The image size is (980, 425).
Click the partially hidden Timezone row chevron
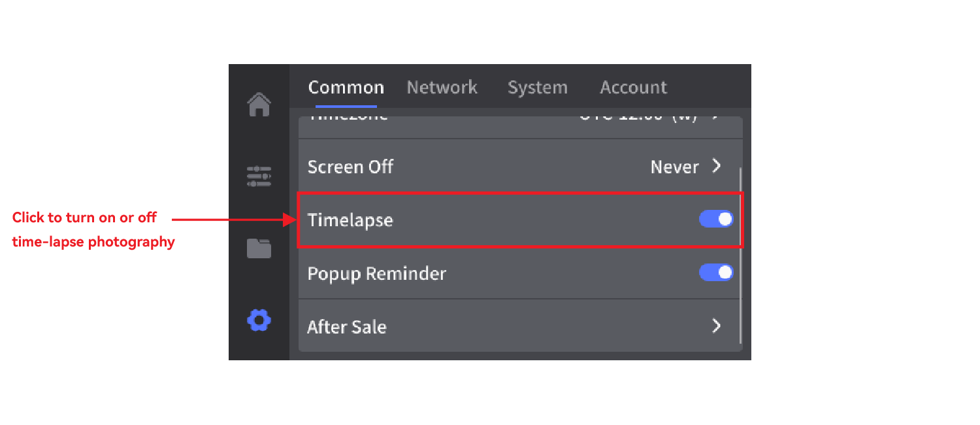tap(715, 118)
